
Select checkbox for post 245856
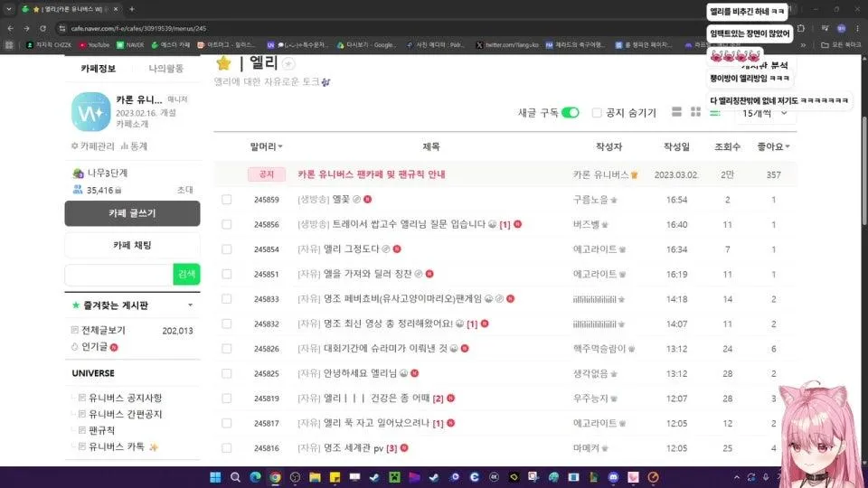[226, 224]
